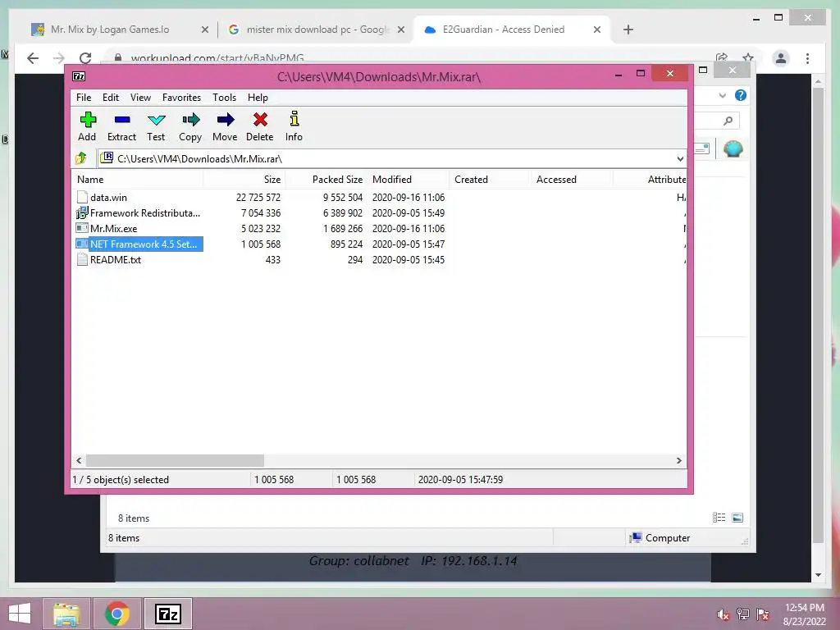Select the README.txt file icon
The height and width of the screenshot is (630, 840).
[82, 259]
